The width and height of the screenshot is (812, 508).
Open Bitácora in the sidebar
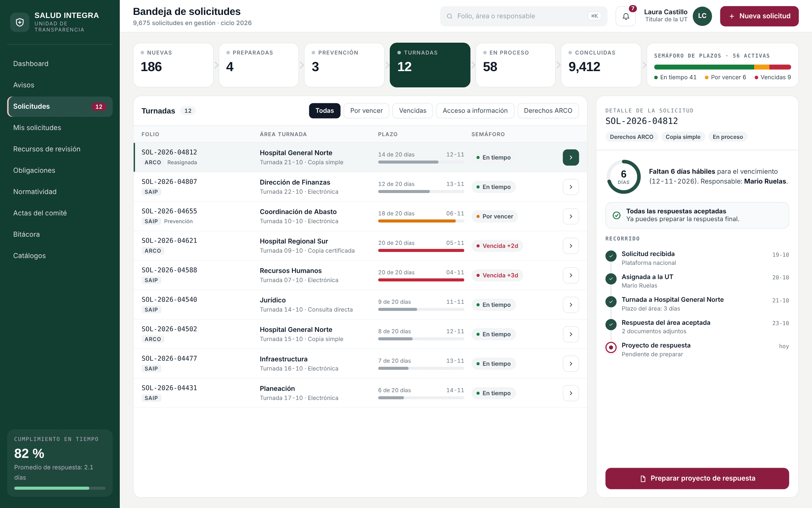click(x=60, y=234)
